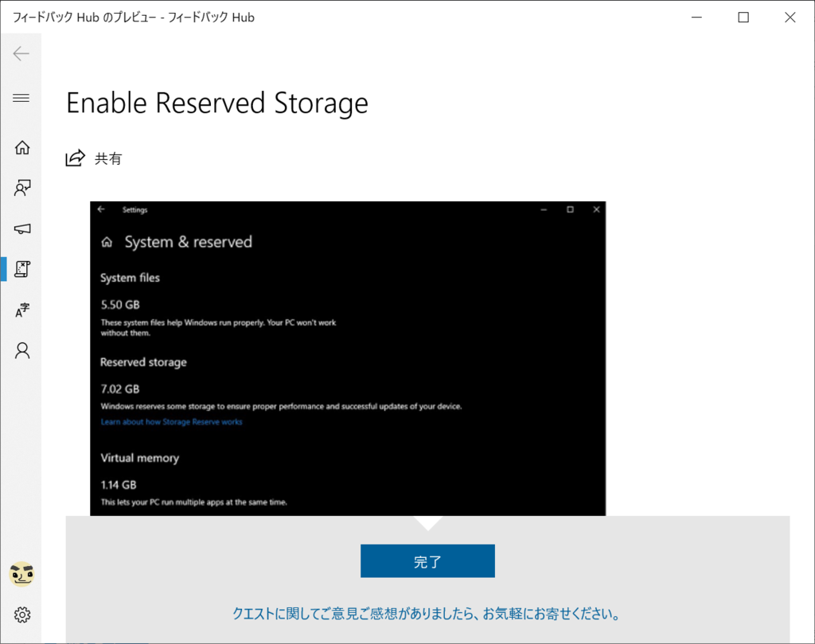This screenshot has height=644, width=815.
Task: Click the 共有 share label
Action: click(108, 159)
